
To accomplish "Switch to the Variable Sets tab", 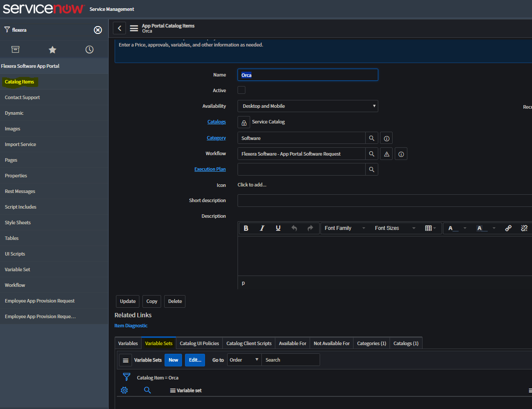I will pos(159,343).
